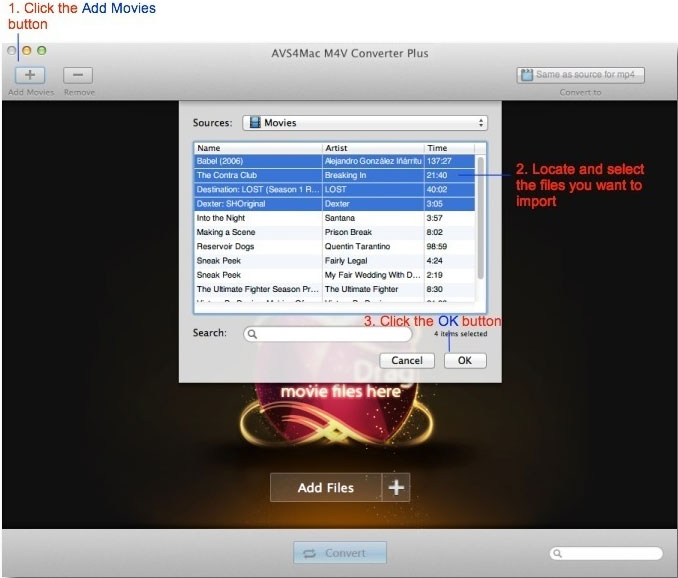The width and height of the screenshot is (678, 578).
Task: Click the green zoom window button
Action: click(42, 51)
